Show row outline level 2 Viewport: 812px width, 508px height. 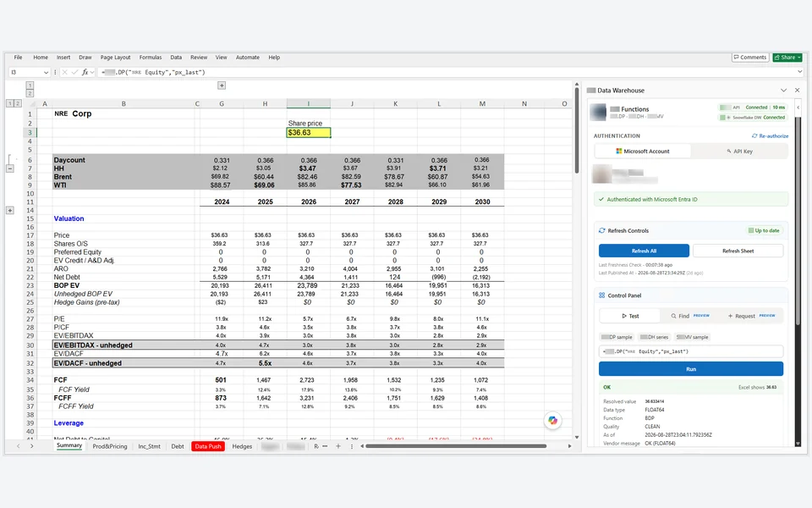point(18,103)
